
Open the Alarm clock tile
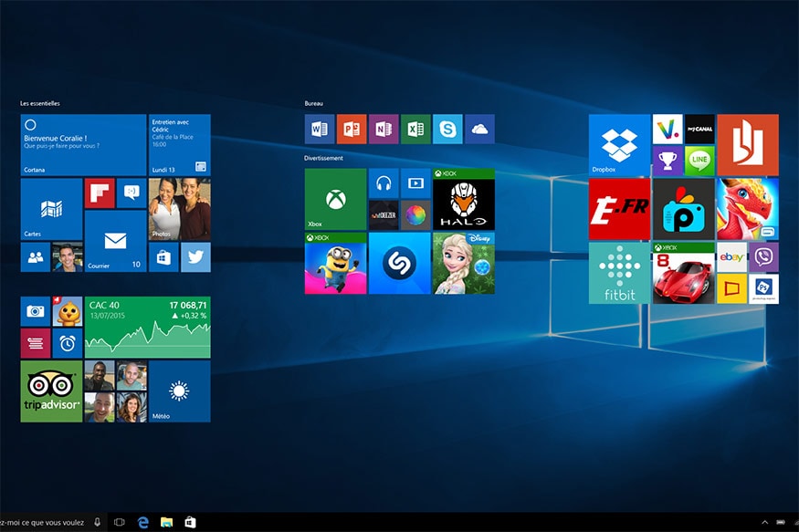point(68,343)
